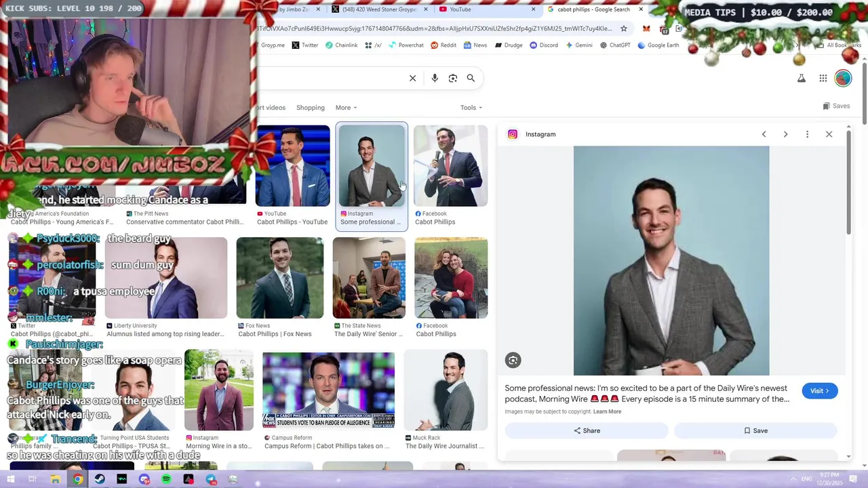868x488 pixels.
Task: Select the Facebook couple photo thumbnail
Action: coord(451,278)
